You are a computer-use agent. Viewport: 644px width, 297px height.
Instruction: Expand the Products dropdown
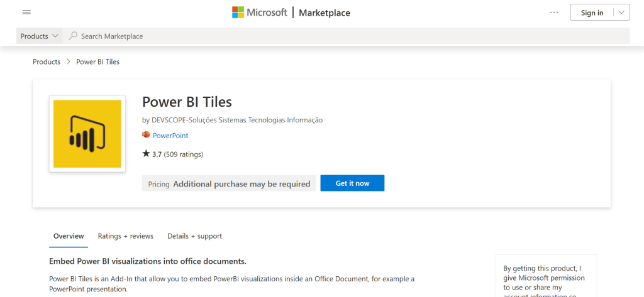pos(40,36)
